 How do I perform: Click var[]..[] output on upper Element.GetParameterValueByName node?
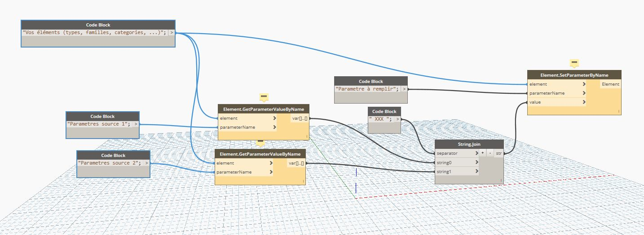point(299,118)
